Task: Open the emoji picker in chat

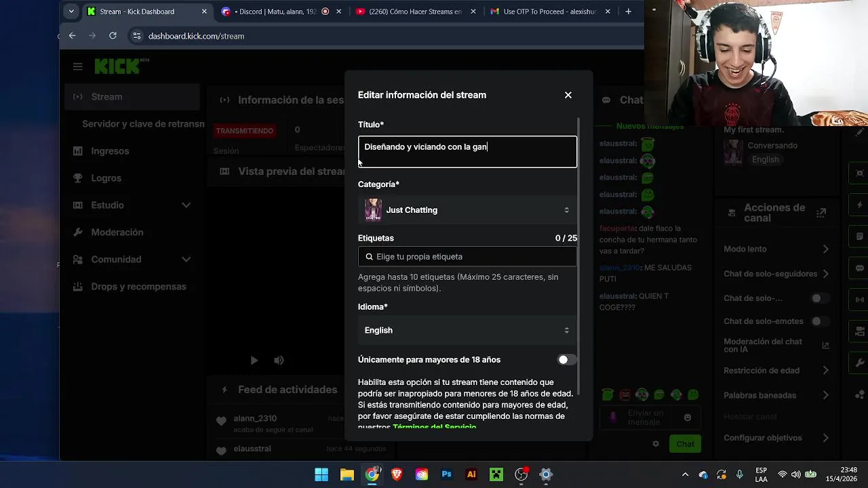Action: [688, 418]
